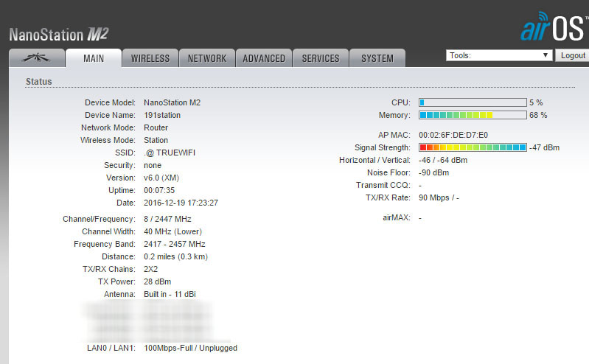Select TX/RX Rate value 90 Mbps / -
Viewport: 589px width, 364px height.
tap(439, 197)
